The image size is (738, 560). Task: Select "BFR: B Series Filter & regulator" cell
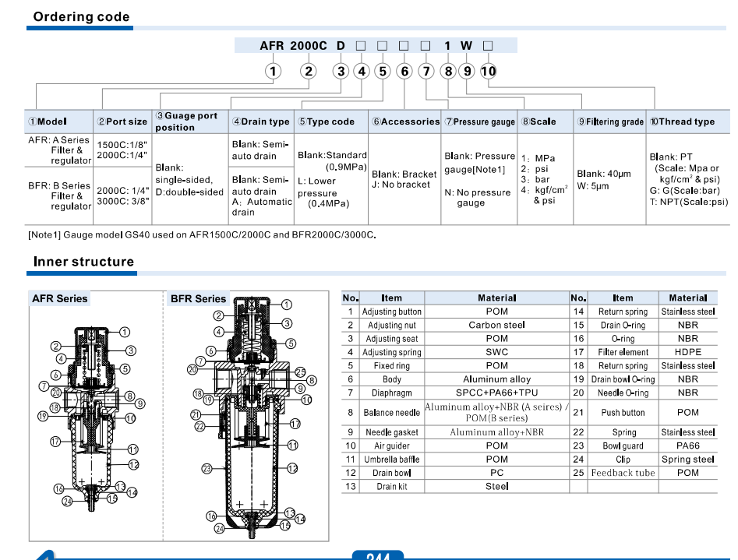coord(59,195)
